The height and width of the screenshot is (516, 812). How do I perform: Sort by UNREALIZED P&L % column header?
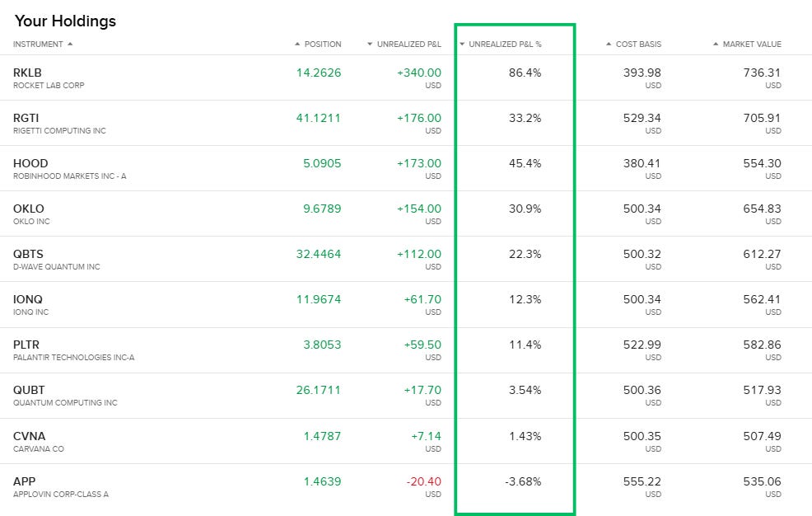pos(505,44)
